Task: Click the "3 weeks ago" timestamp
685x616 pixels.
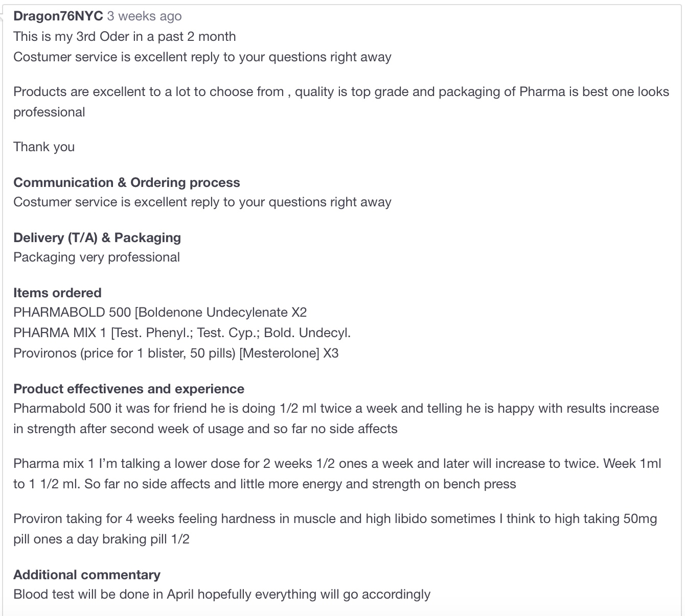Action: click(x=144, y=16)
